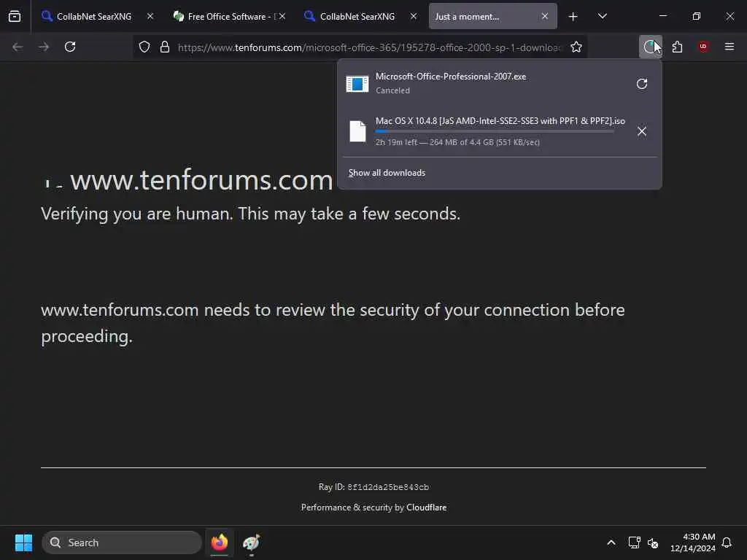
Task: Expand hidden system tray icons chevron
Action: [611, 542]
